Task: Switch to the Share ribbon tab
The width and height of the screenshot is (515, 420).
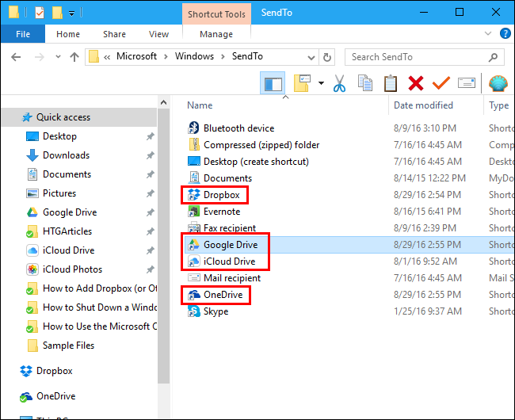Action: tap(114, 34)
